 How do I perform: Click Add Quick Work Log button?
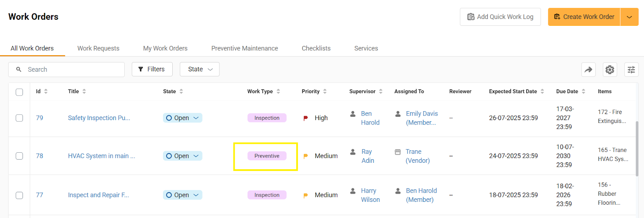pos(500,17)
